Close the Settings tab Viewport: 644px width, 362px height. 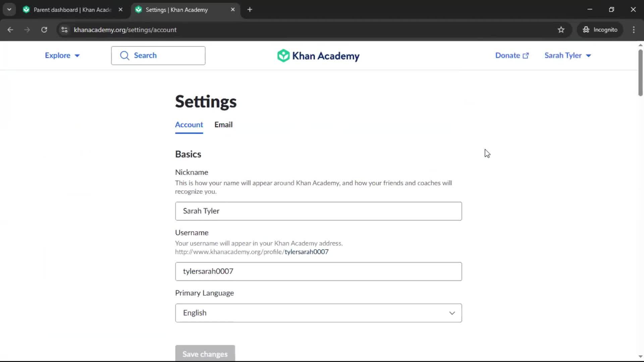coord(233,10)
